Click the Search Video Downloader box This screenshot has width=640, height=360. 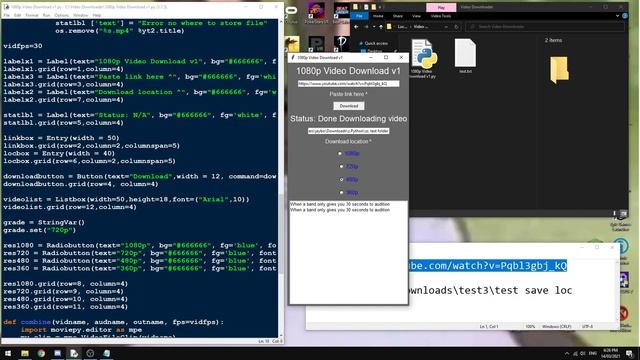(545, 27)
